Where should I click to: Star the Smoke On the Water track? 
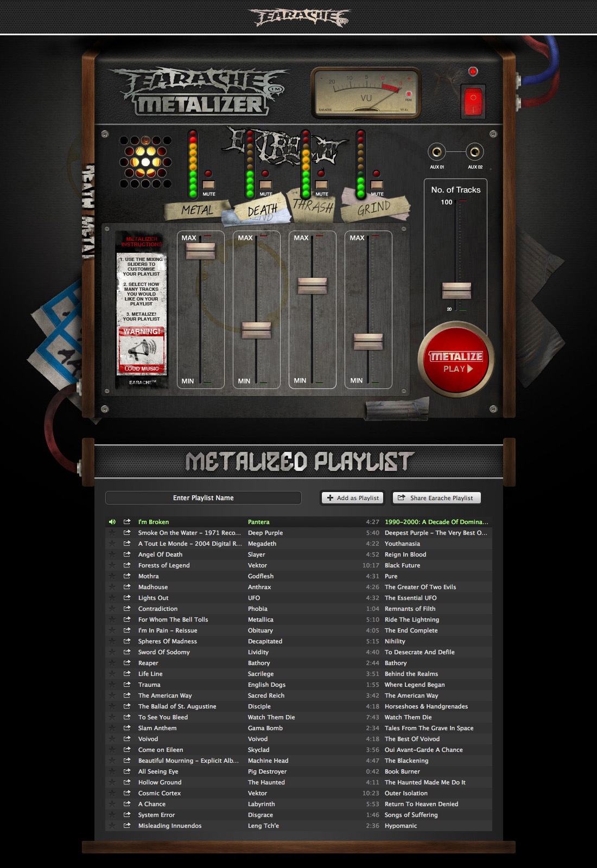click(x=112, y=533)
